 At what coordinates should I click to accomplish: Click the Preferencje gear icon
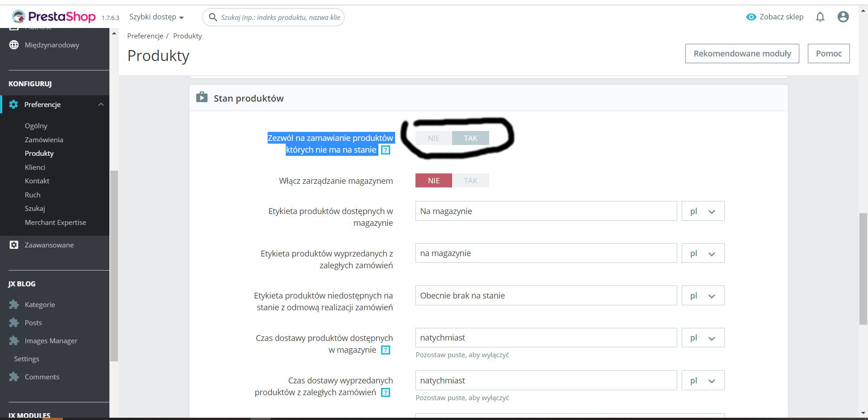click(x=14, y=104)
